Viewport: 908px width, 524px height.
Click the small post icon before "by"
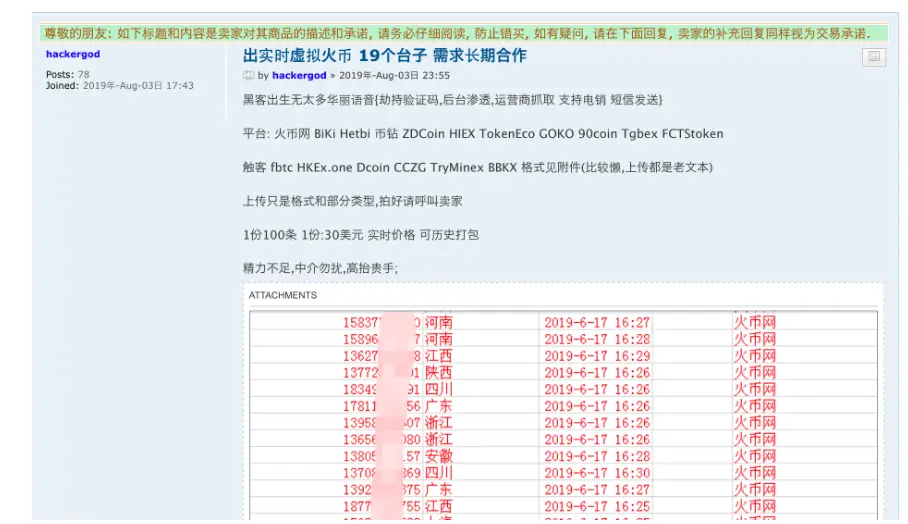click(x=248, y=75)
